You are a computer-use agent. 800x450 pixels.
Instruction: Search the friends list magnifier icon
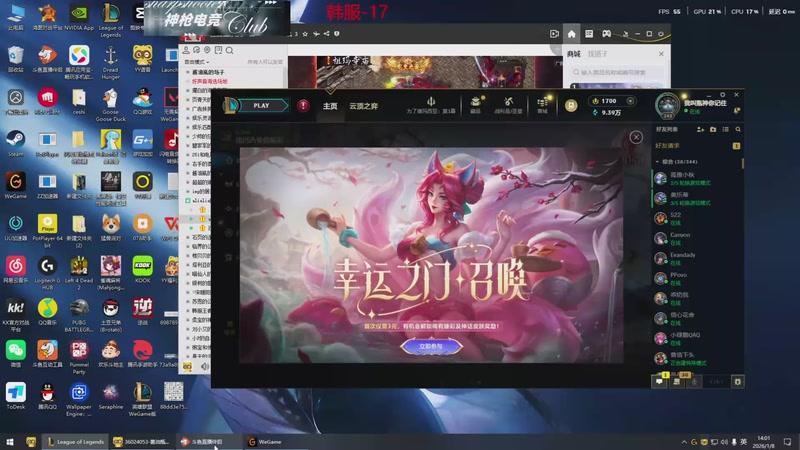point(738,130)
